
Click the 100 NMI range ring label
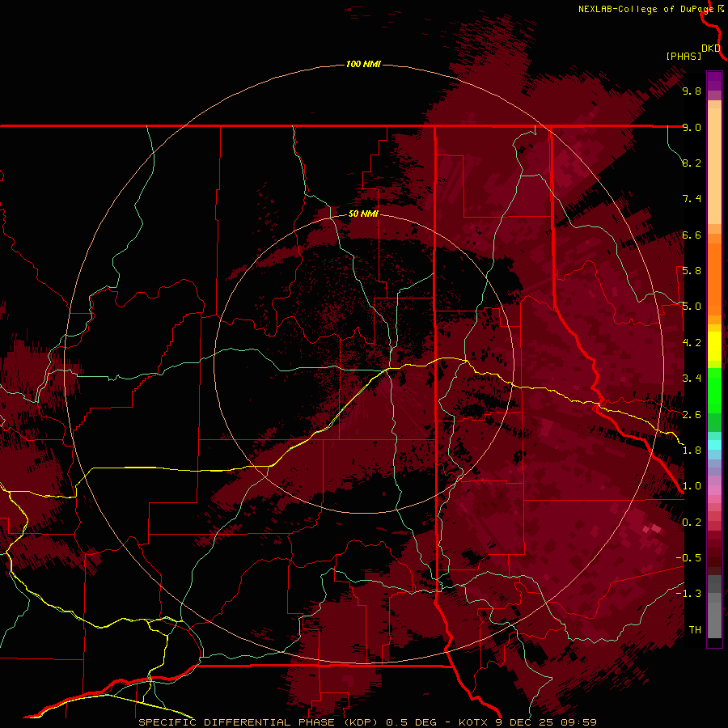point(363,64)
